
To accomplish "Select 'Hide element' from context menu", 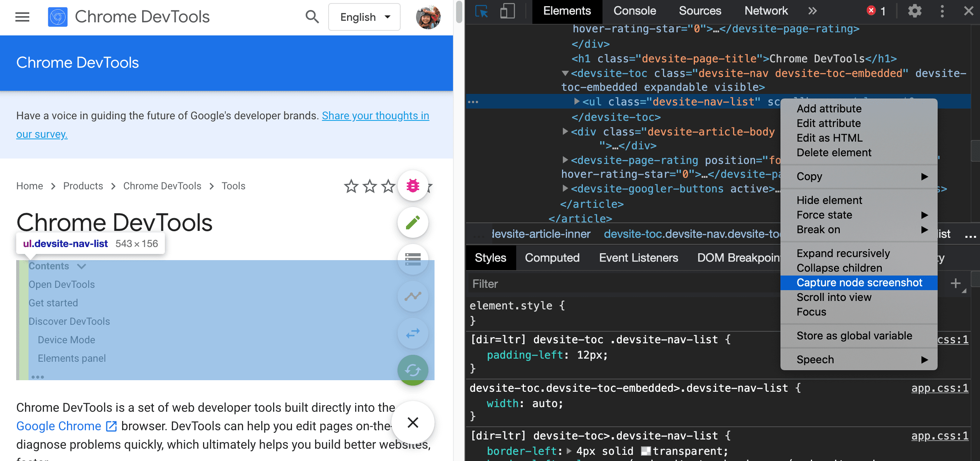I will 829,200.
